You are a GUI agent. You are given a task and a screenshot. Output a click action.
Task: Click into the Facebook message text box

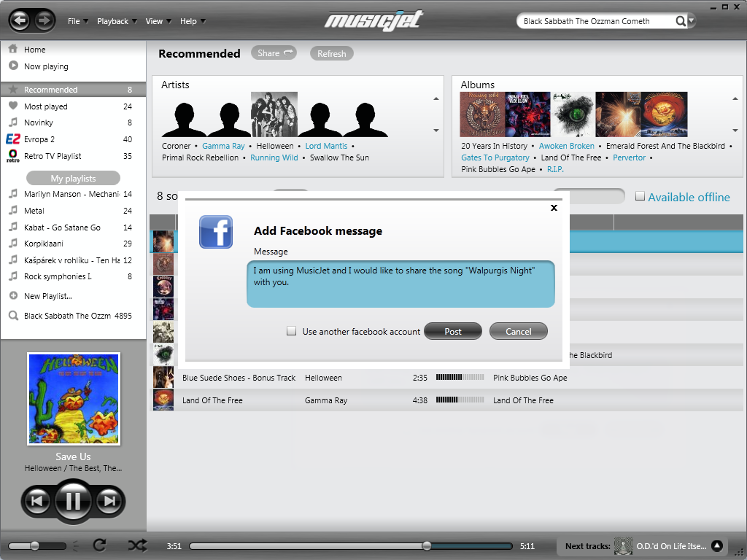point(400,284)
